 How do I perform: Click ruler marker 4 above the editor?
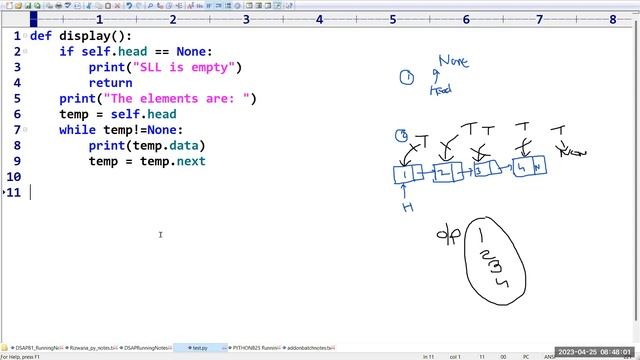(320, 19)
